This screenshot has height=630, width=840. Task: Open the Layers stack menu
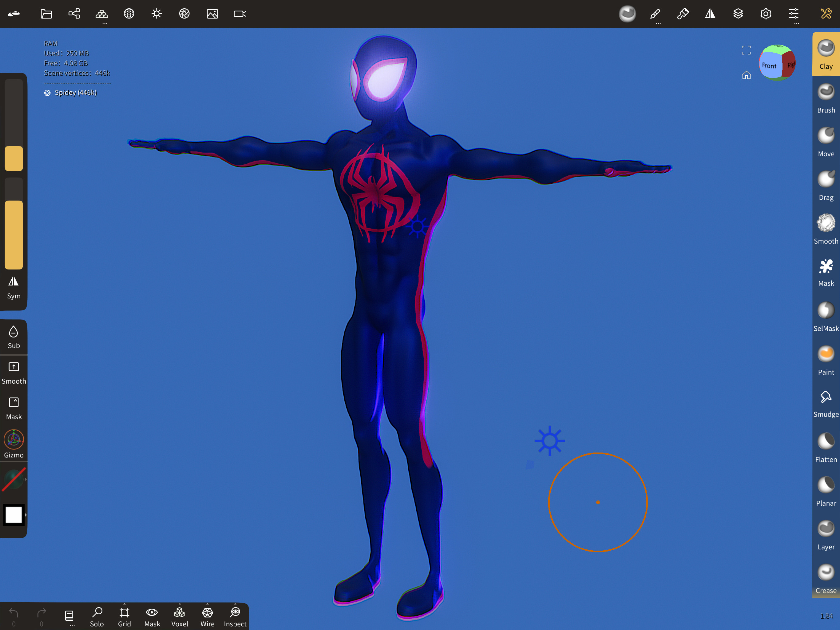pos(738,14)
